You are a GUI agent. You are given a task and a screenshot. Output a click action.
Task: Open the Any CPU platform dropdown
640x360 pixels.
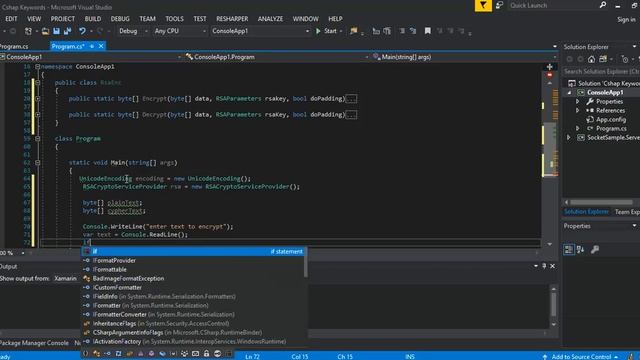pyautogui.click(x=180, y=31)
